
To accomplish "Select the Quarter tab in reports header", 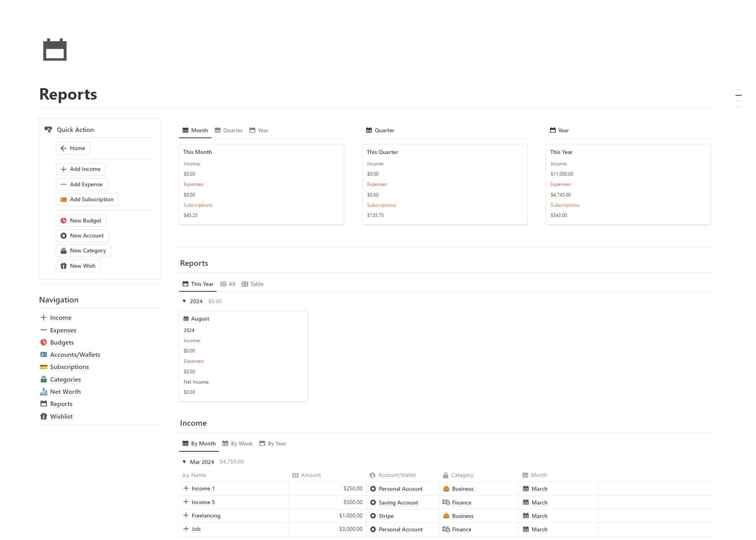I will point(229,130).
